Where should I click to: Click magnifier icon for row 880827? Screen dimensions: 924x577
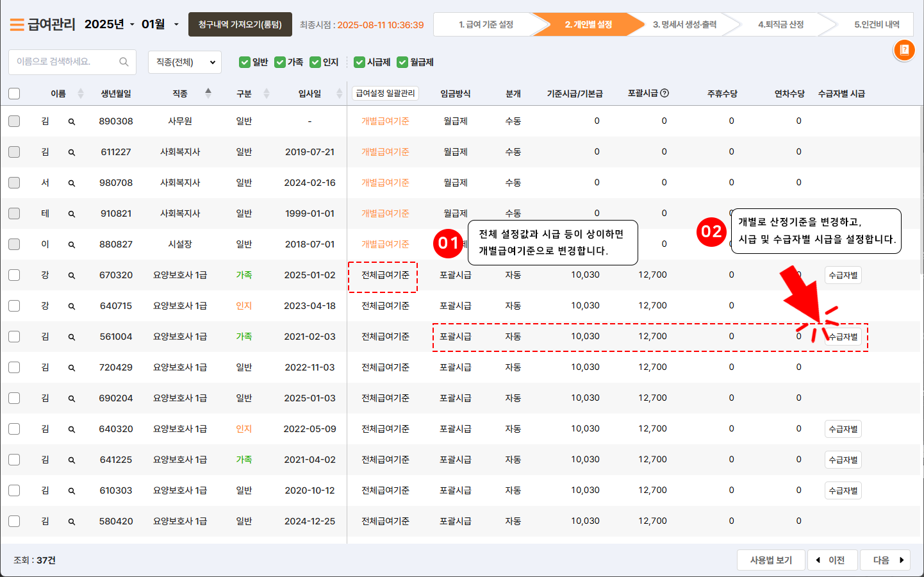click(x=72, y=245)
